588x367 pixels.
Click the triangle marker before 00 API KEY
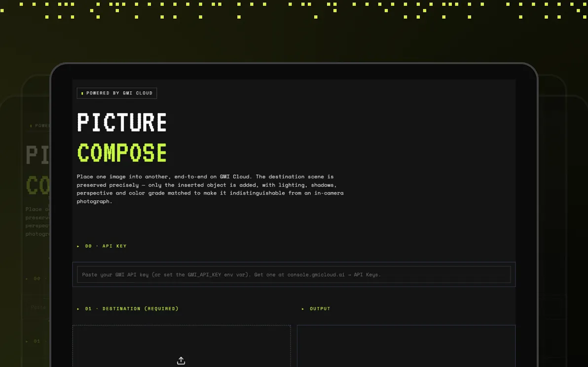(78, 246)
